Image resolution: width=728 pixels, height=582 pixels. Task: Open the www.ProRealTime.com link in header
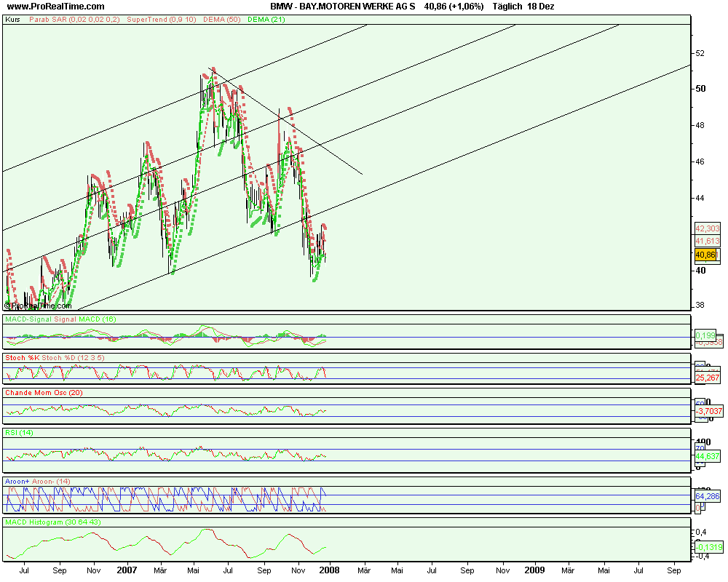pyautogui.click(x=56, y=7)
